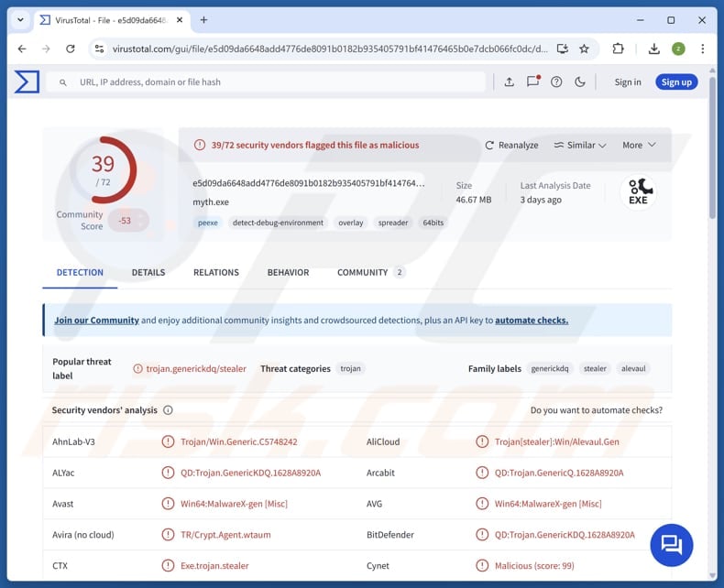Open the notifications icon
This screenshot has width=724, height=588.
coord(532,82)
